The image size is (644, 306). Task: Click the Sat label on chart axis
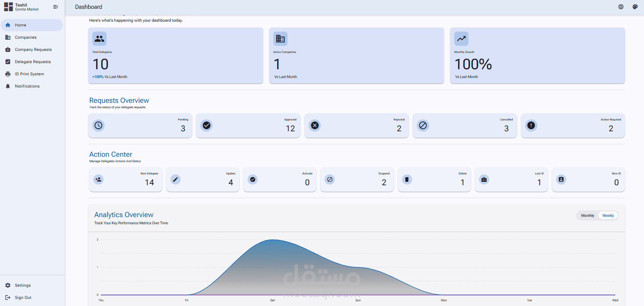[272, 300]
